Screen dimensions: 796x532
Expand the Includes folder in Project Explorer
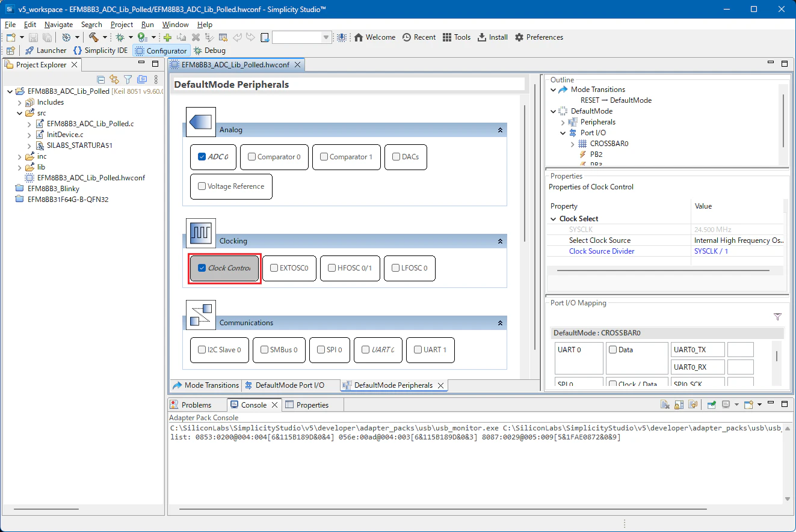20,102
